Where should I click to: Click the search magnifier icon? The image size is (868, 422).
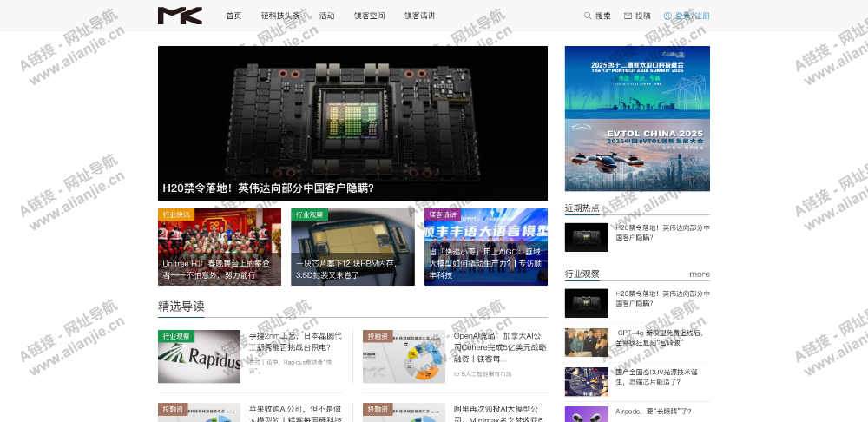pyautogui.click(x=588, y=16)
